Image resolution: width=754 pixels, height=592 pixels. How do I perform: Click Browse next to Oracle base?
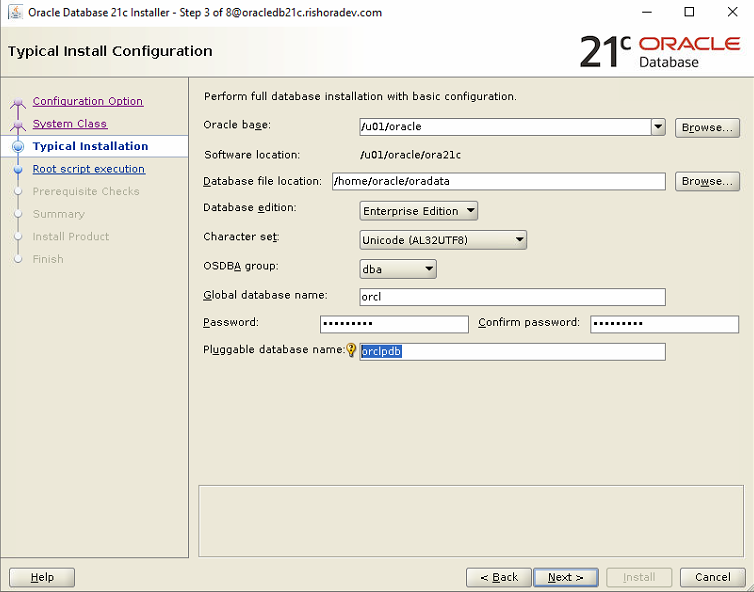coord(707,127)
